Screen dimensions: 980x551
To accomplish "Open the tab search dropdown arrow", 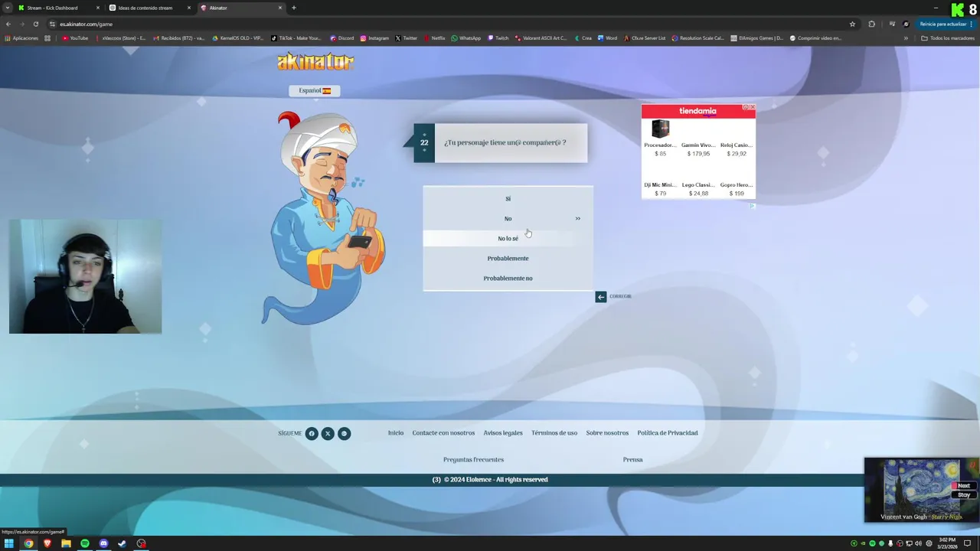I will 7,8.
